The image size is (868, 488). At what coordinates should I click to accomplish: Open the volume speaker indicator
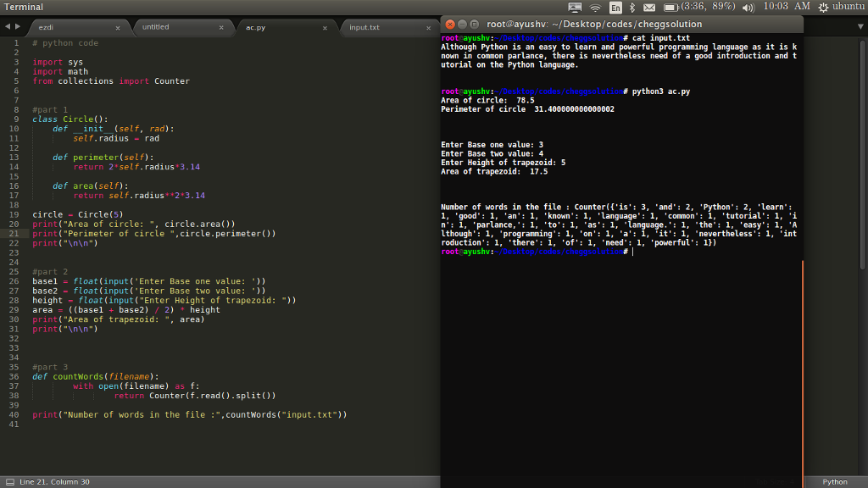pos(748,7)
